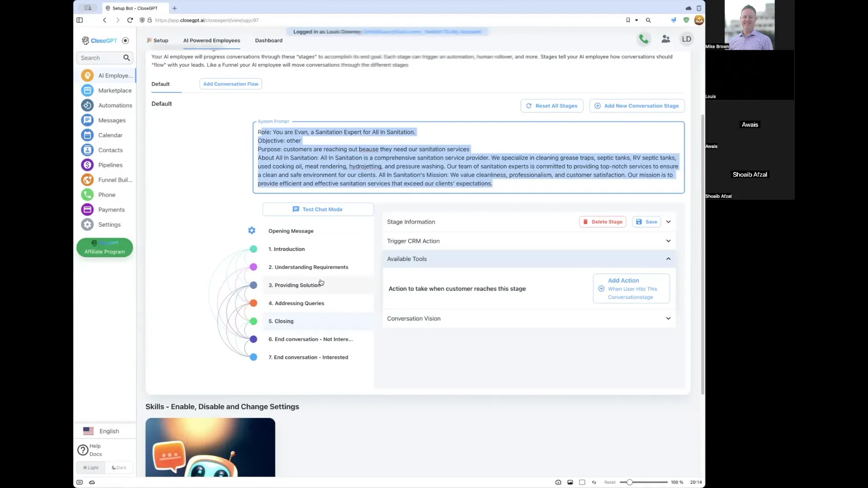Open the team members icon in header
Screen dimensions: 868x488
[665, 39]
